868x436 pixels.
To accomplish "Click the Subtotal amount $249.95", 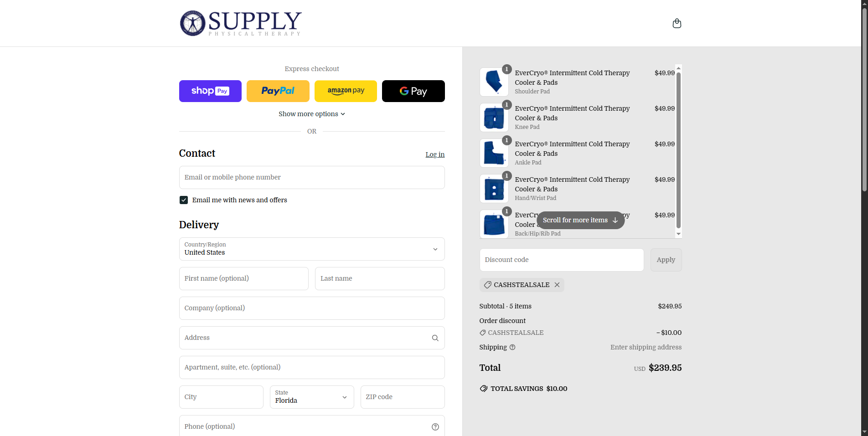I will pos(670,306).
